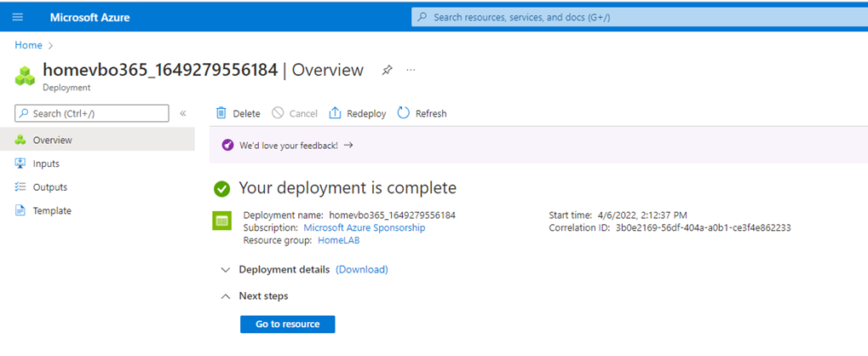Collapse the Next steps section
Image resolution: width=868 pixels, height=356 pixels.
click(x=225, y=296)
